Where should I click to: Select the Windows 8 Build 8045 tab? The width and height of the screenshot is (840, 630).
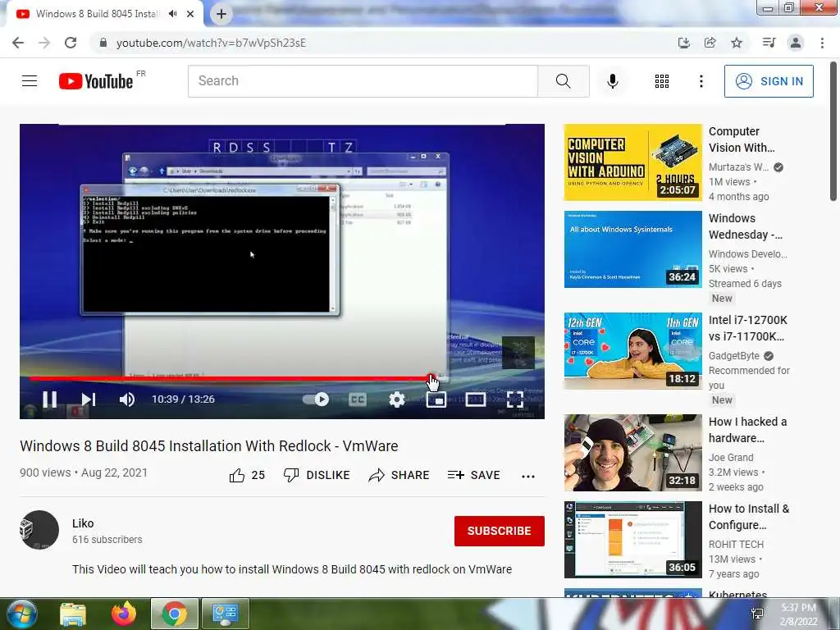pos(97,14)
